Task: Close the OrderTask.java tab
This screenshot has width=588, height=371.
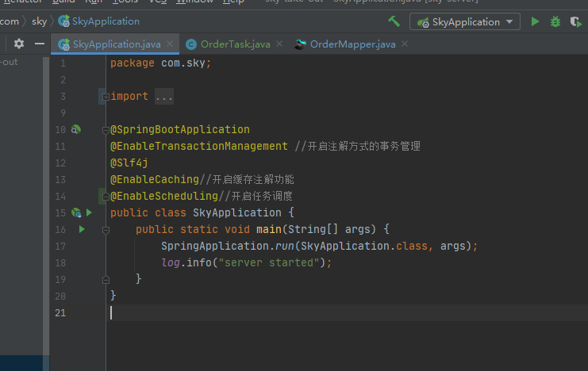Action: point(279,44)
